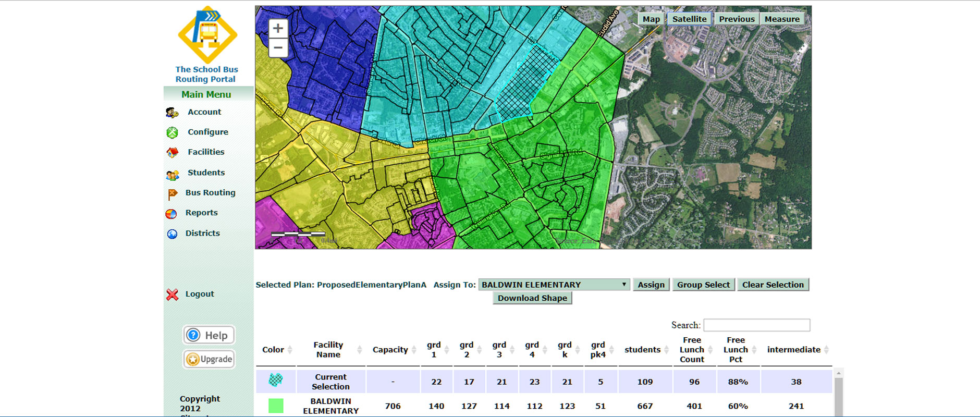Click the Assign button
The width and height of the screenshot is (980, 417).
[x=651, y=285]
